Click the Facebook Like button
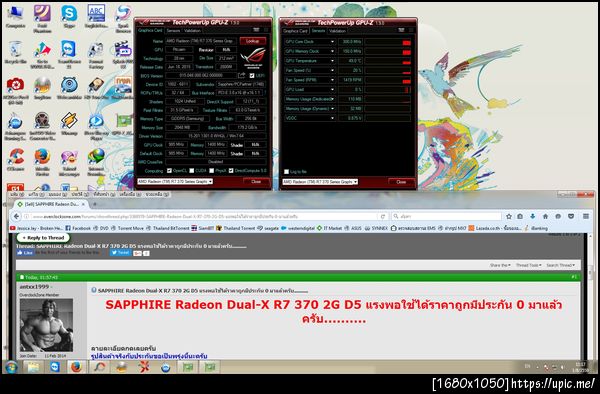Image resolution: width=600 pixels, height=394 pixels. click(25, 253)
